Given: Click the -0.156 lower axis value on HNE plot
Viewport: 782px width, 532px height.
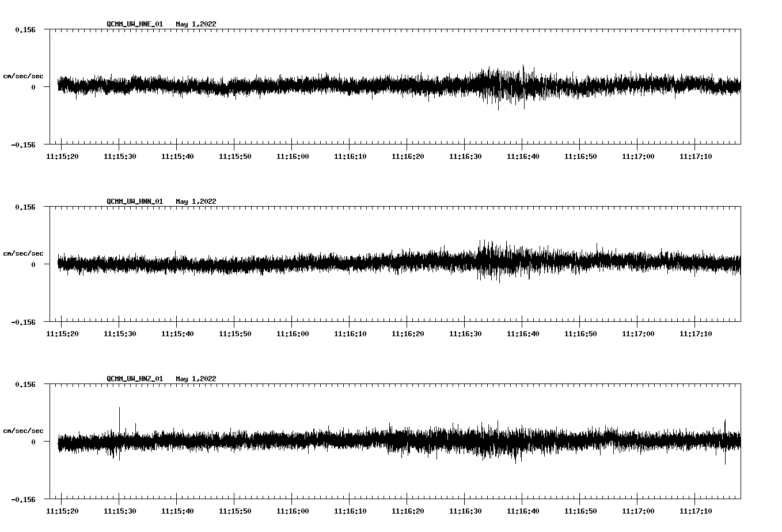Looking at the screenshot, I should coord(23,145).
